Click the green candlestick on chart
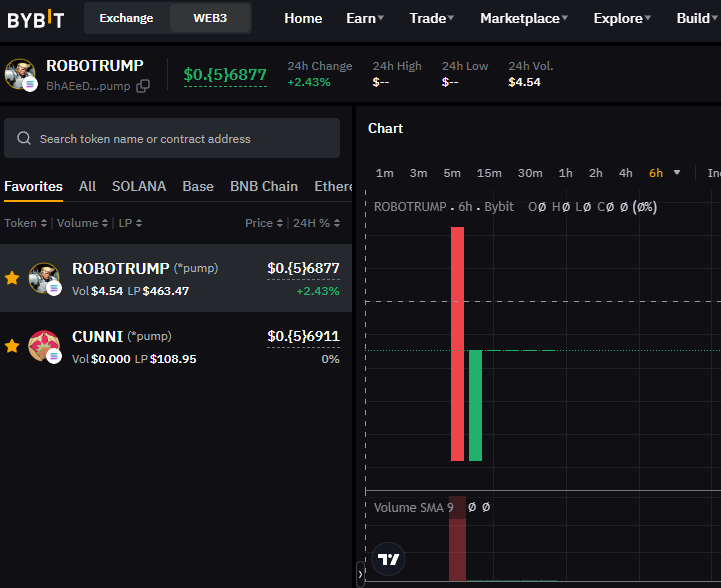721x588 pixels. [475, 405]
